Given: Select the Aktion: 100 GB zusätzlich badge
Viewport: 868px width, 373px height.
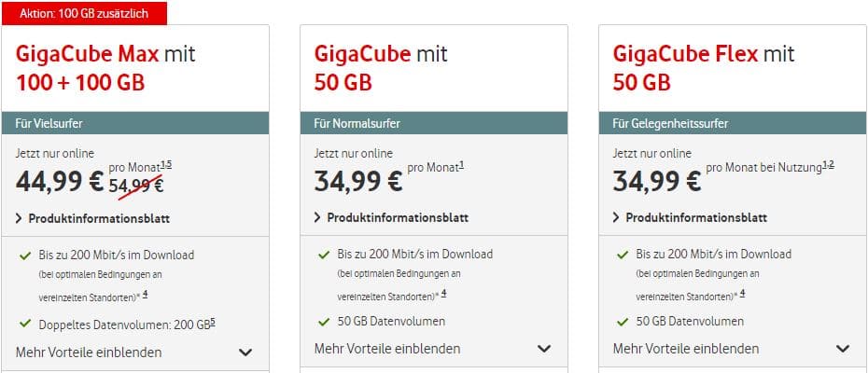Looking at the screenshot, I should [84, 13].
